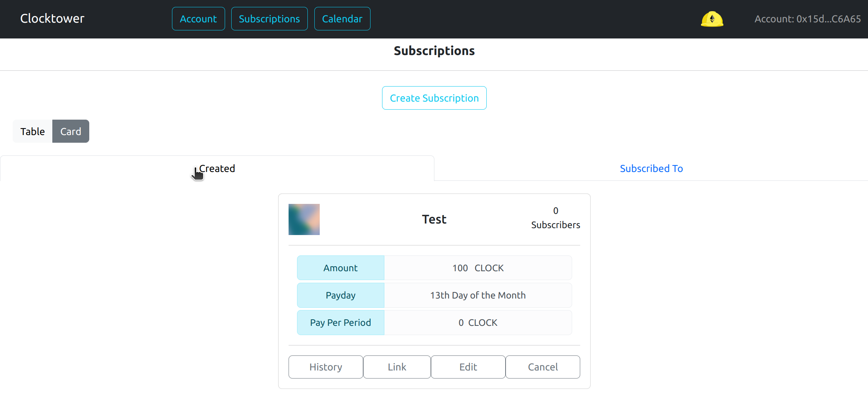Edit the Test subscription
The width and height of the screenshot is (868, 402).
468,367
